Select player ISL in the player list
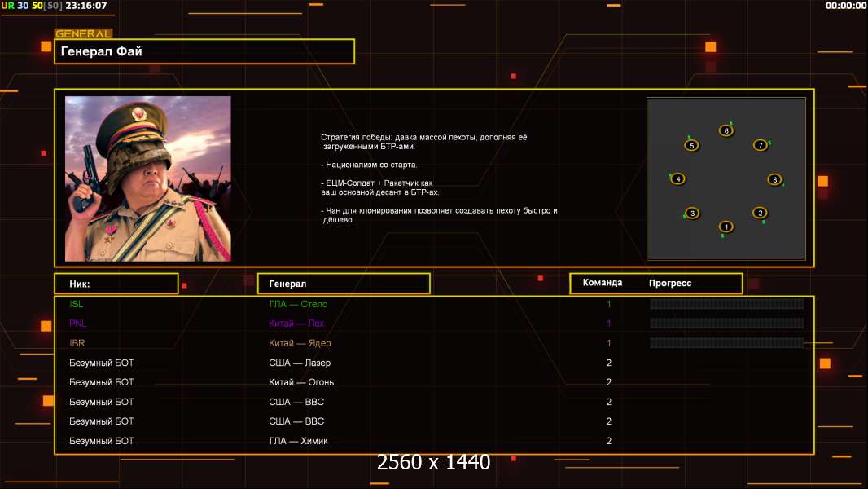This screenshot has height=489, width=868. [77, 304]
